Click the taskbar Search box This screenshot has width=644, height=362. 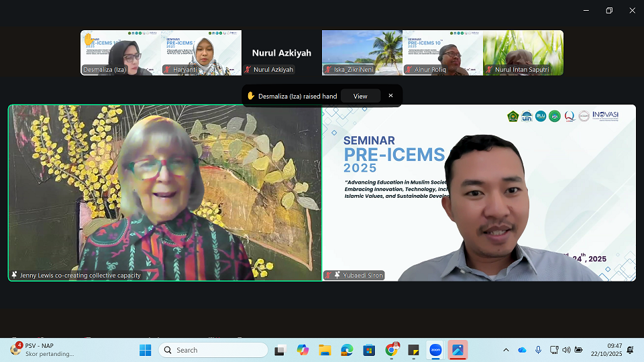coord(213,350)
